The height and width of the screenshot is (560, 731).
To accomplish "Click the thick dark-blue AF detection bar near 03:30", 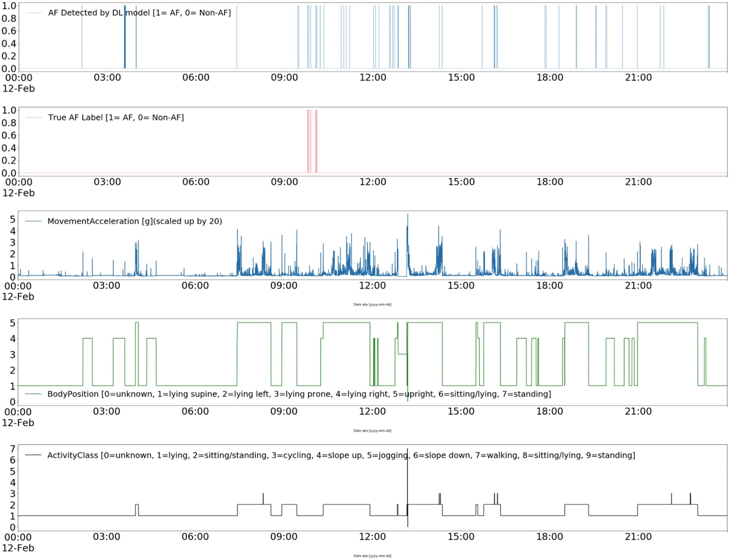I will pos(125,37).
